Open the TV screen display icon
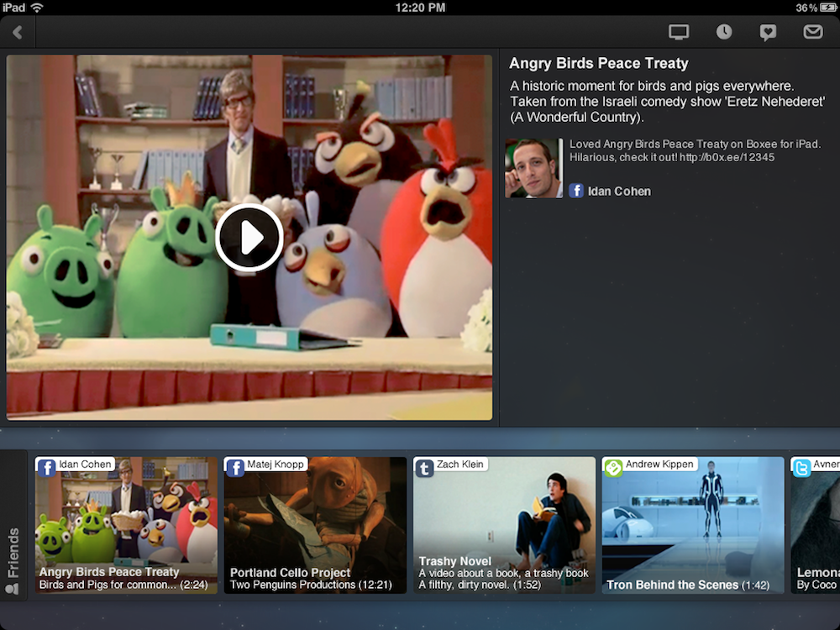 [678, 32]
